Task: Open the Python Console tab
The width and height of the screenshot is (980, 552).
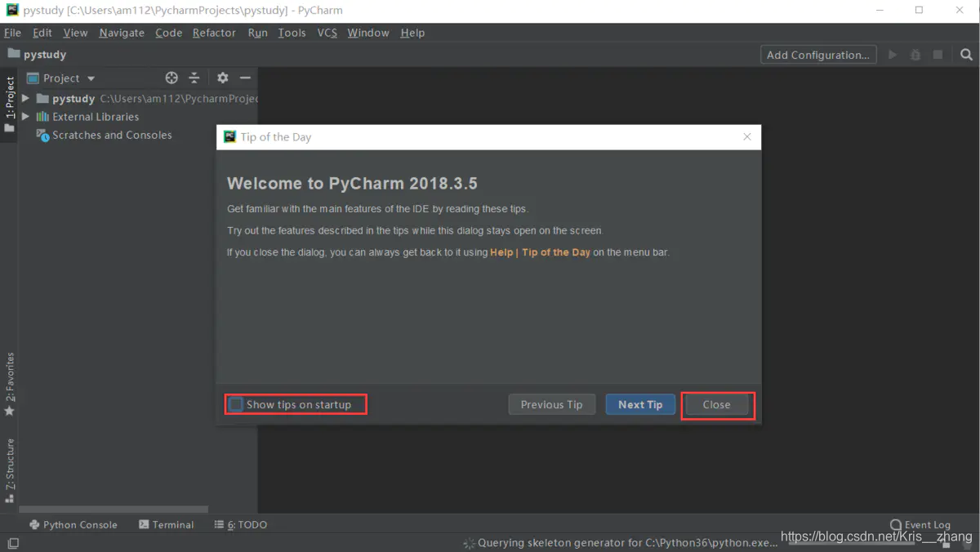Action: click(x=73, y=525)
